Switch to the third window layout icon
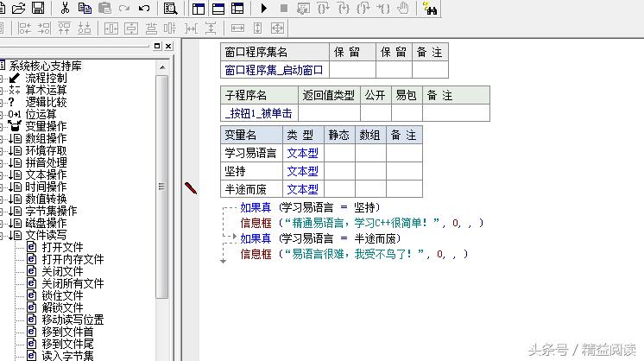This screenshot has height=361, width=644. [237, 9]
